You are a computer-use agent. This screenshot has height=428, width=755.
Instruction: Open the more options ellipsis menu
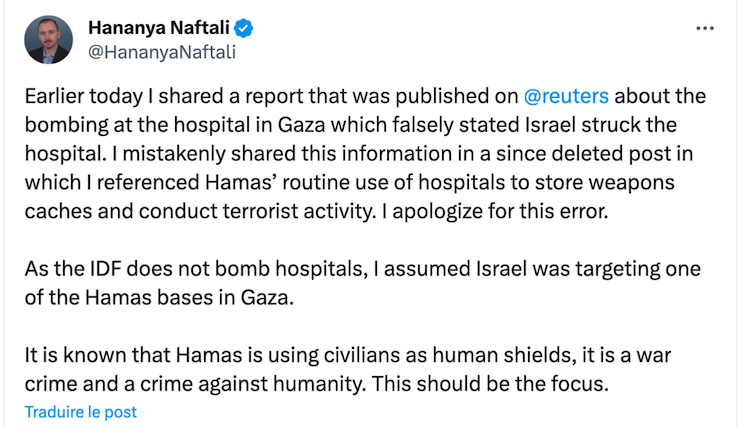pyautogui.click(x=704, y=27)
